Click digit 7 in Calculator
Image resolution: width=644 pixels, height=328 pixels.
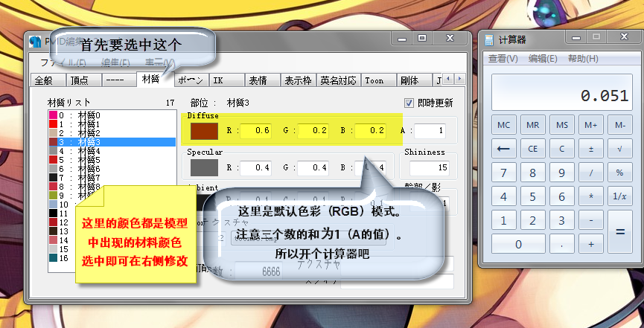pyautogui.click(x=503, y=173)
